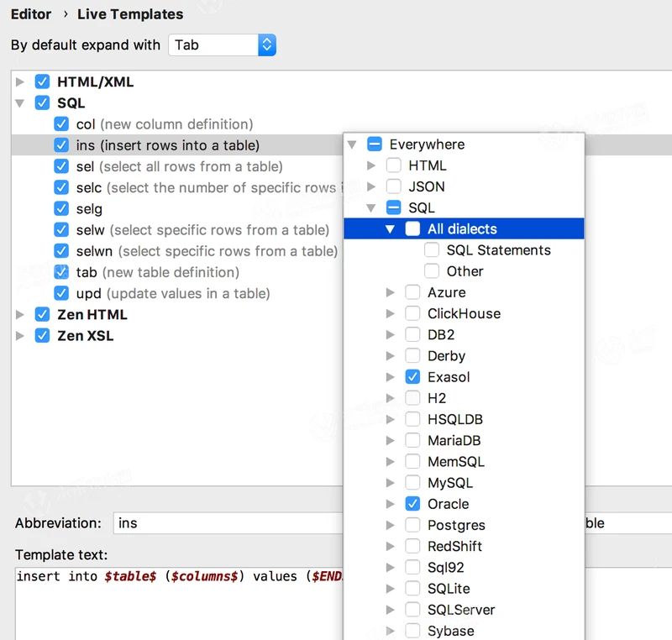The height and width of the screenshot is (640, 672).
Task: Check the SQL Statements checkbox
Action: coord(432,250)
